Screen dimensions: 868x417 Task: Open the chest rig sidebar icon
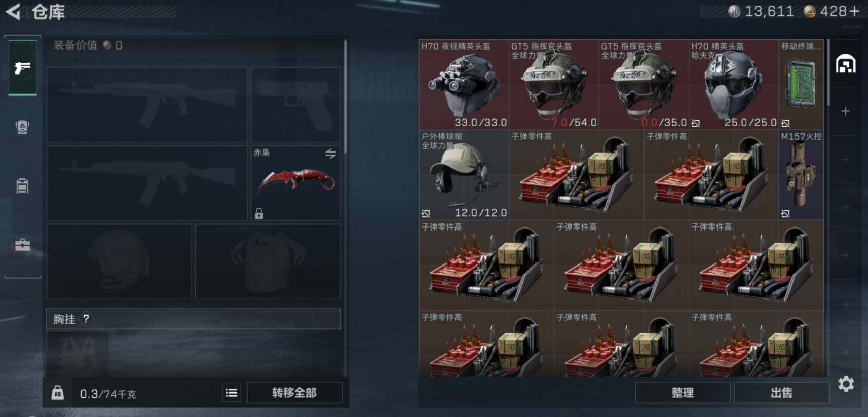pyautogui.click(x=22, y=185)
